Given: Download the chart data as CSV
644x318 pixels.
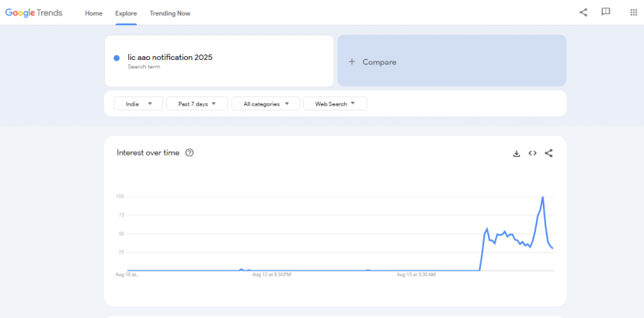Looking at the screenshot, I should 517,154.
